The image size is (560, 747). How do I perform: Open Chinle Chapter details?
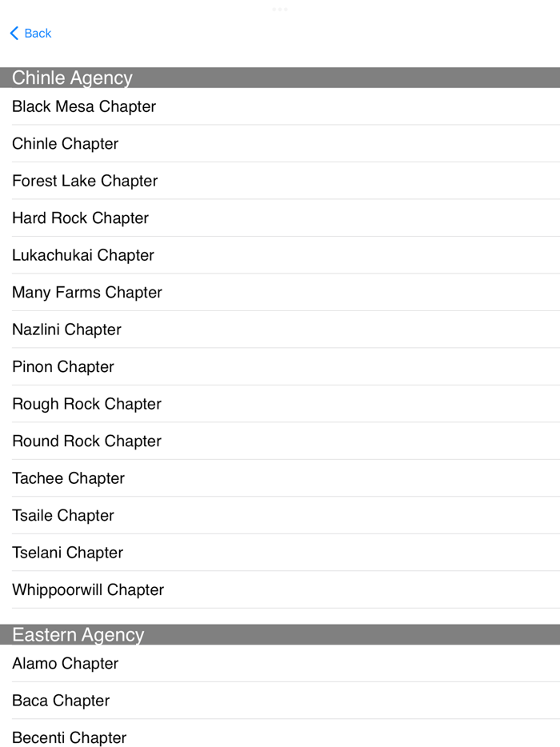(65, 143)
